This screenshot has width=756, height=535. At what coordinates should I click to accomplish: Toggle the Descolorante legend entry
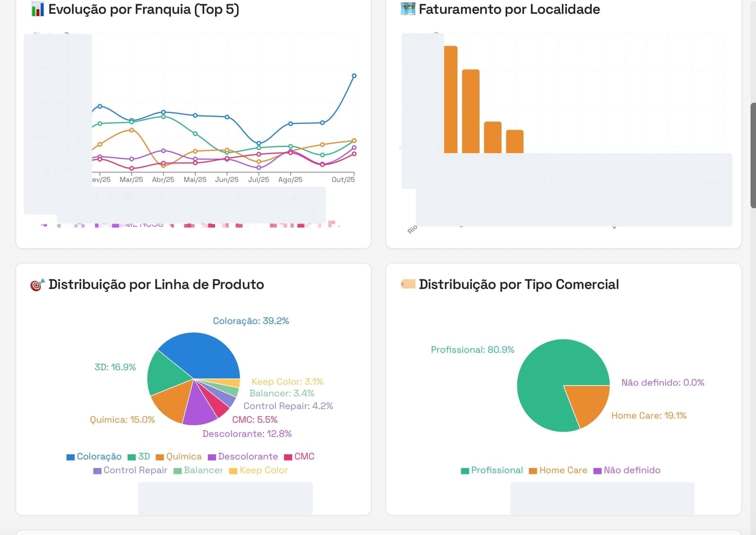point(243,457)
